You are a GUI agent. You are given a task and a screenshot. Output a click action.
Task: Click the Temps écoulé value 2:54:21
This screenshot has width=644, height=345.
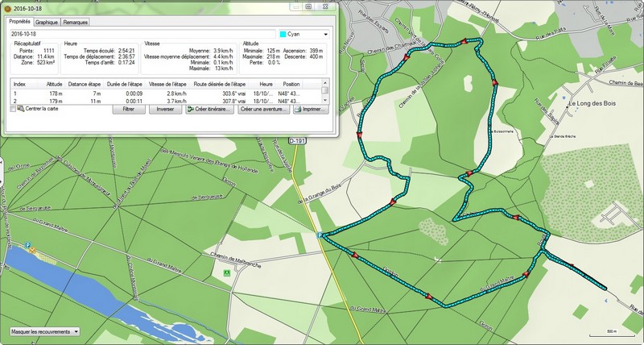coord(126,51)
